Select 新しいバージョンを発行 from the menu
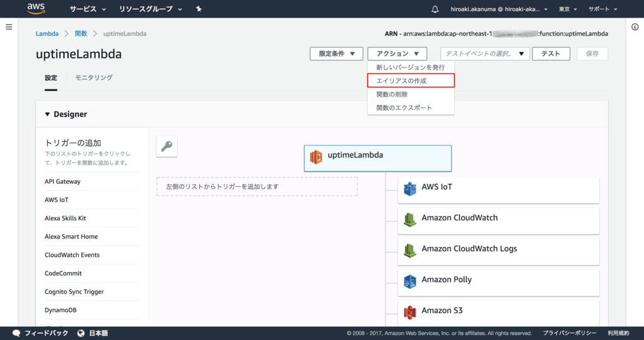This screenshot has width=644, height=340. (411, 67)
